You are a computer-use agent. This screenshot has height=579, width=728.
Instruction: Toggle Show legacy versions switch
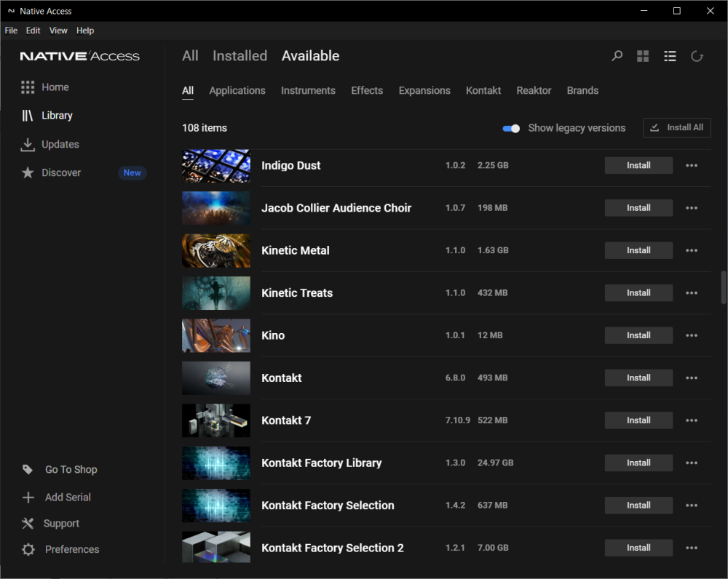coord(511,129)
